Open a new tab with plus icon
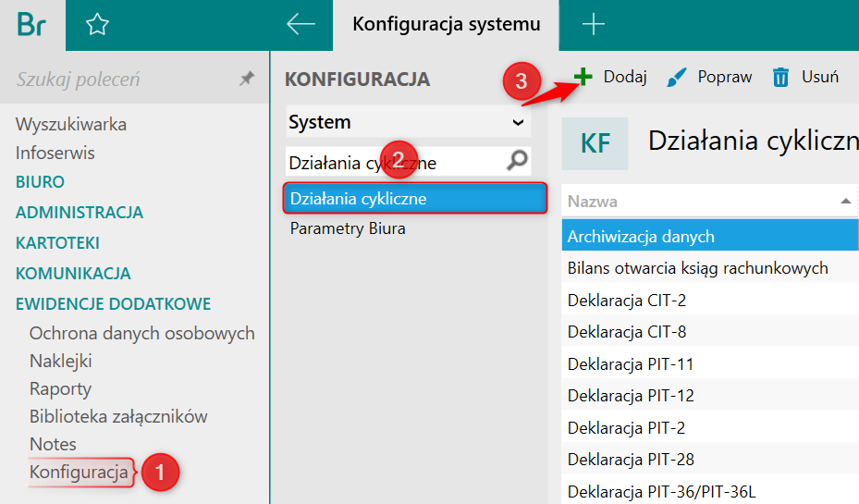Image resolution: width=859 pixels, height=504 pixels. pyautogui.click(x=594, y=25)
